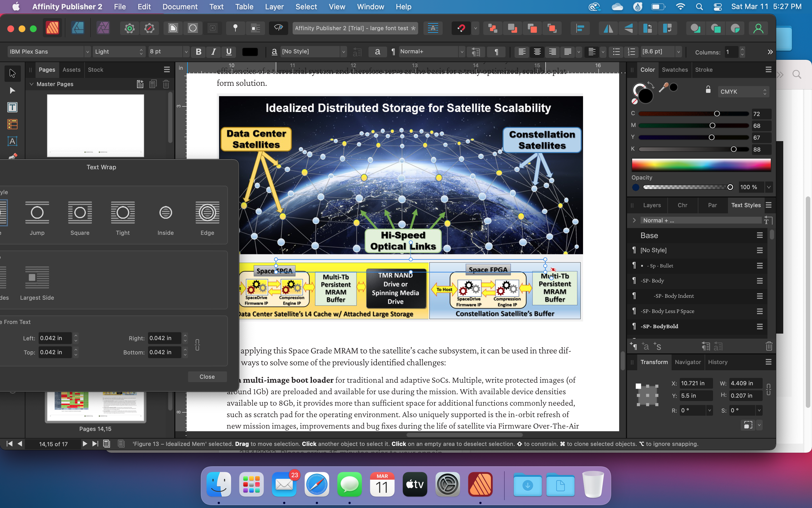Toggle Underline formatting
The width and height of the screenshot is (812, 508).
228,52
